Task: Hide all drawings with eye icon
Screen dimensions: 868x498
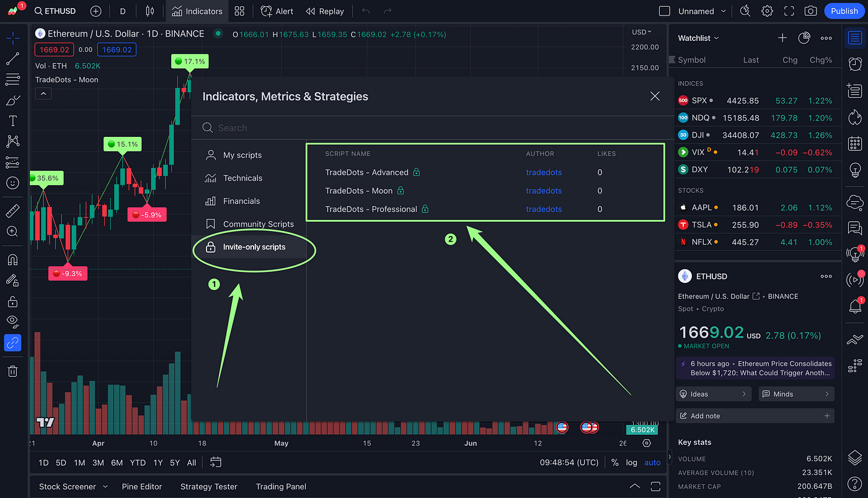Action: click(12, 321)
